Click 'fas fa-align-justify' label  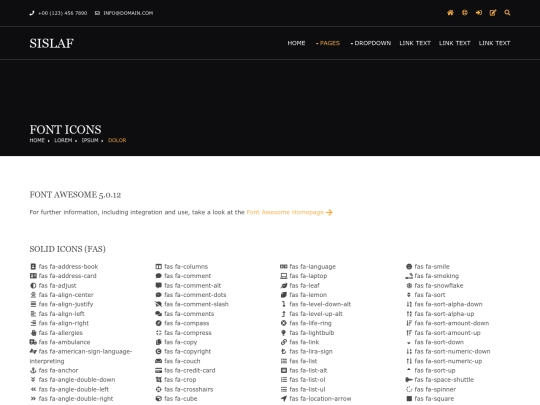pyautogui.click(x=66, y=304)
